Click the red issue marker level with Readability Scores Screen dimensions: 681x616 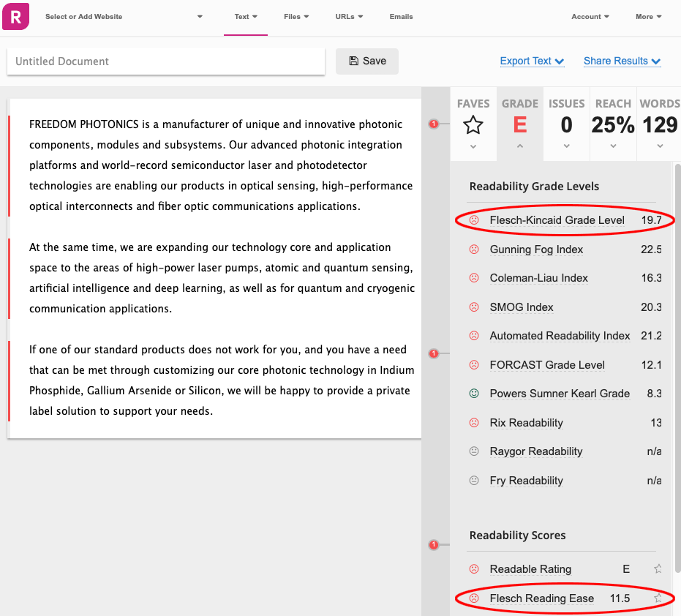point(434,545)
